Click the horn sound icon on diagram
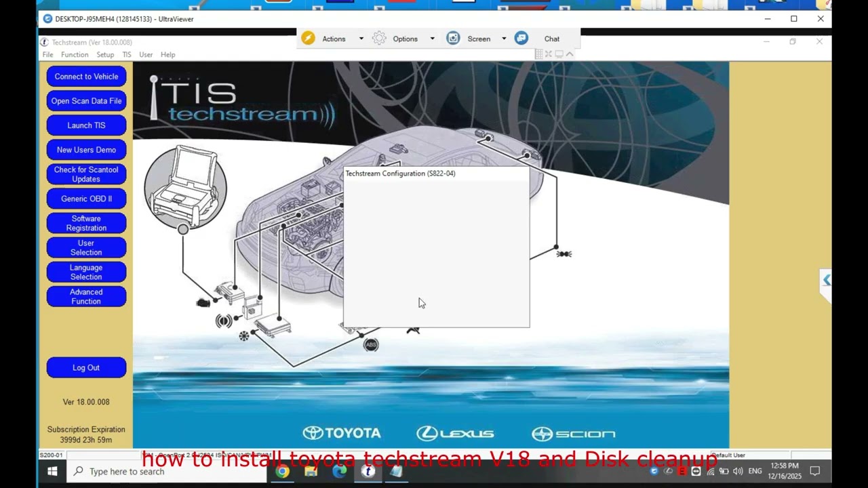Image resolution: width=868 pixels, height=488 pixels. (x=224, y=321)
